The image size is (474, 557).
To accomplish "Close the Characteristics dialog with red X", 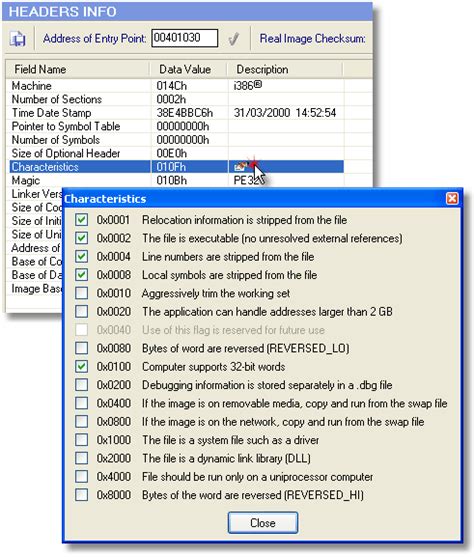I will point(452,198).
